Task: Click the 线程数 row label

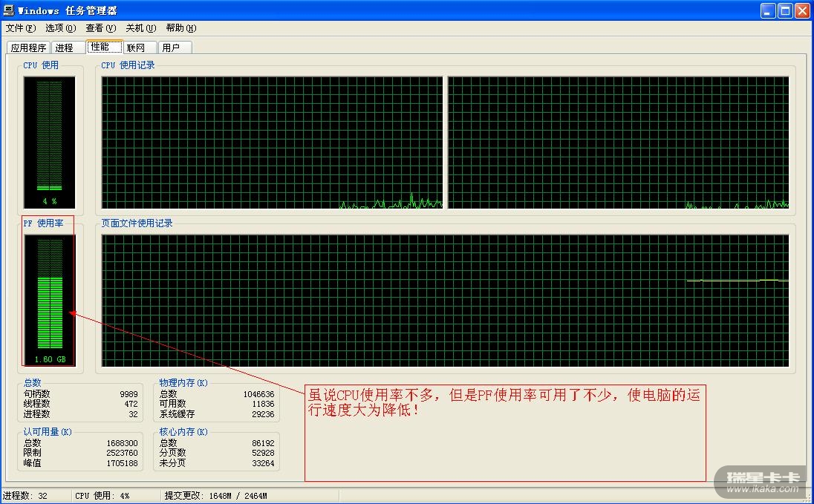Action: (37, 404)
